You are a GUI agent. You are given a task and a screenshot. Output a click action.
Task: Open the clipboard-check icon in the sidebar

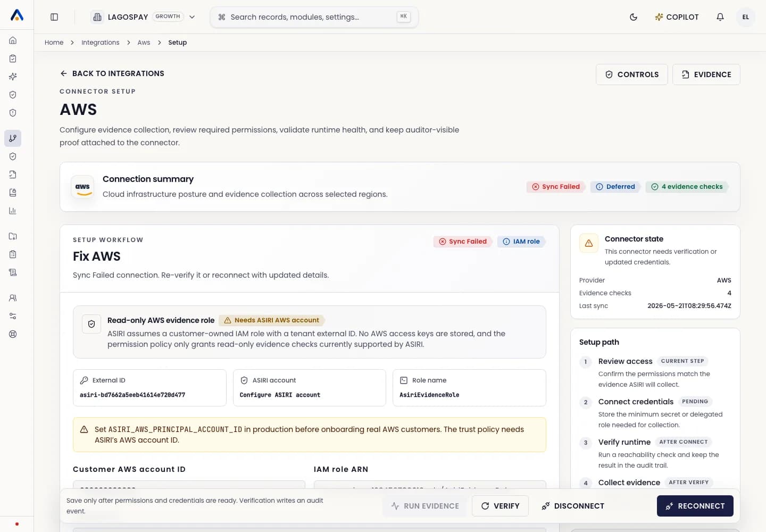(x=13, y=59)
